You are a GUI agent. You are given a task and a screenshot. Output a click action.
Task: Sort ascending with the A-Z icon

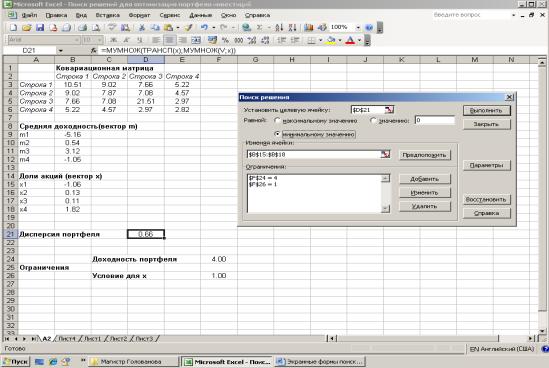(279, 27)
